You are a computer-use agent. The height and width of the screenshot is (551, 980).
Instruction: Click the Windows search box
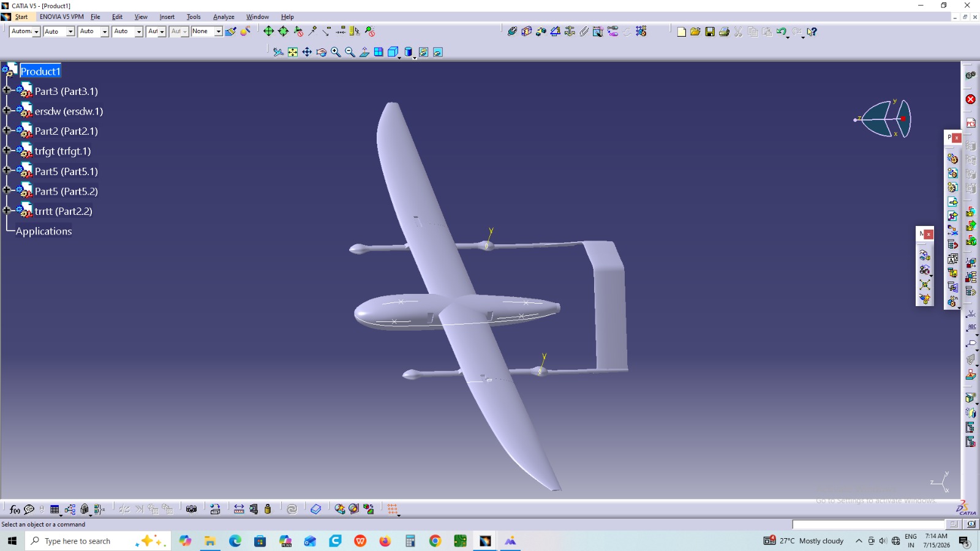click(x=98, y=541)
